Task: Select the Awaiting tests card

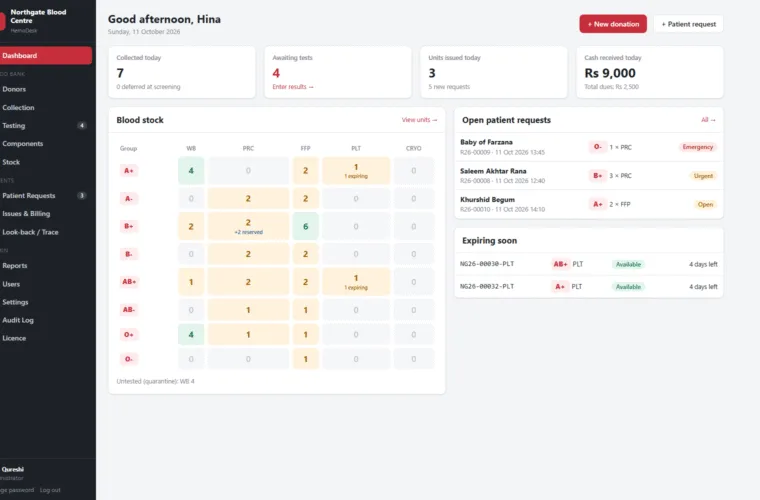Action: click(338, 72)
